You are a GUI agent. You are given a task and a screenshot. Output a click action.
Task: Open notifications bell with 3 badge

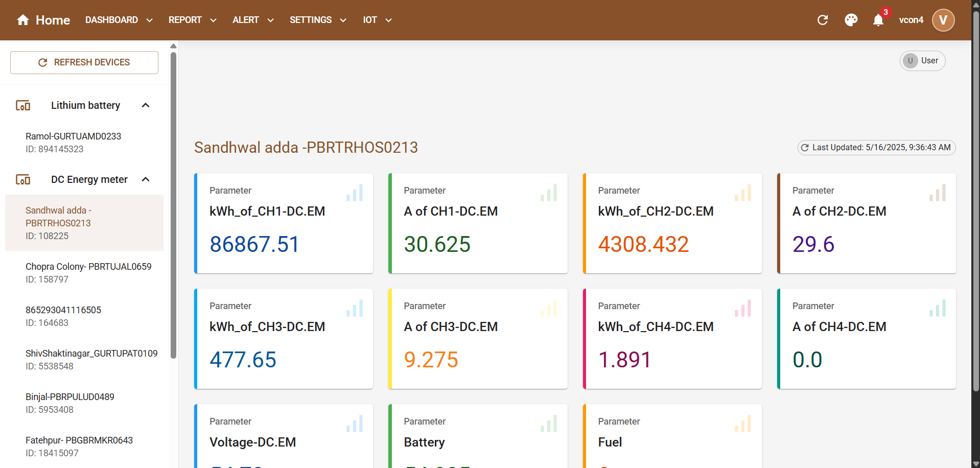[x=878, y=20]
